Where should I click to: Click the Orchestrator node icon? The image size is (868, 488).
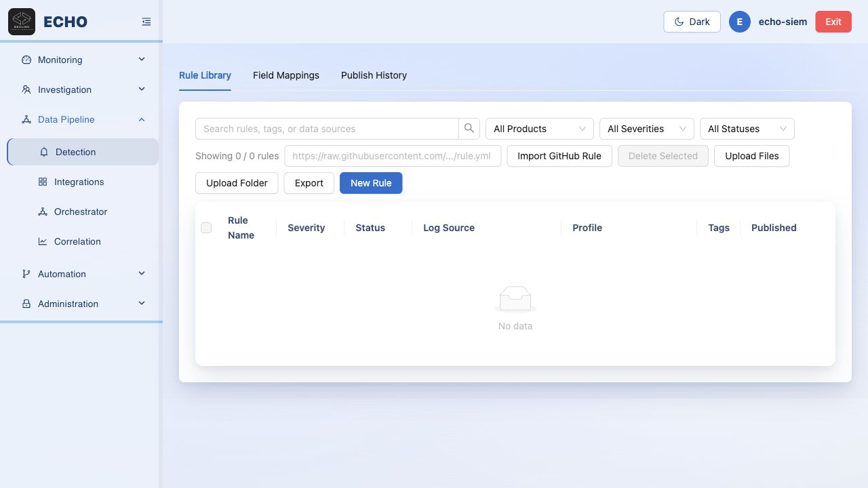click(x=43, y=211)
